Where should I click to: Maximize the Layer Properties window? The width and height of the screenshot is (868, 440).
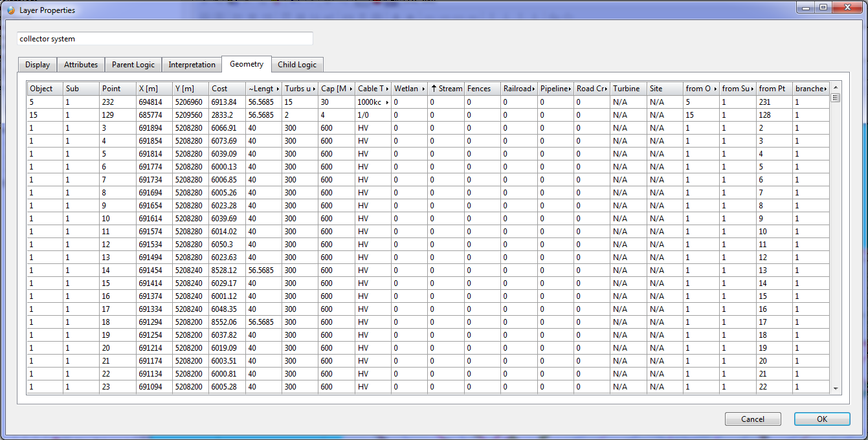823,8
